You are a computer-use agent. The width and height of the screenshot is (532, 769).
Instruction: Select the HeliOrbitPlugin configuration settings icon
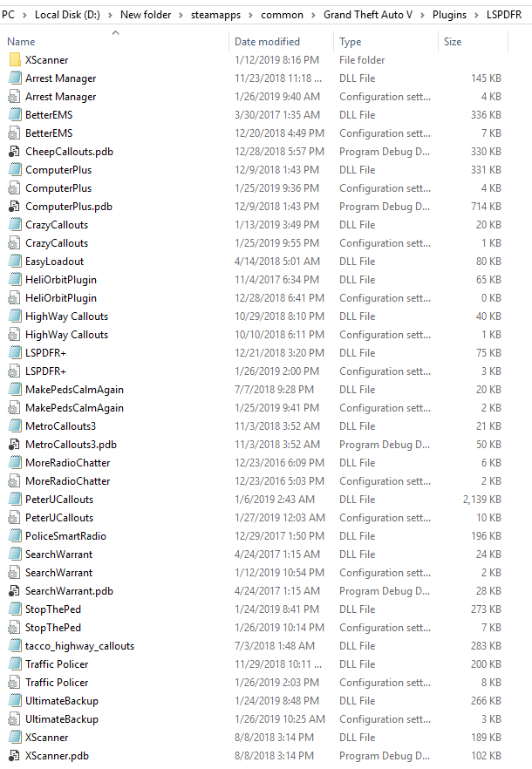[x=15, y=298]
